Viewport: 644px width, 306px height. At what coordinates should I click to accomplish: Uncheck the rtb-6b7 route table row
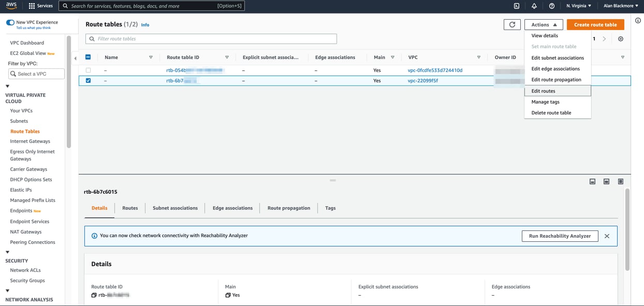tap(88, 80)
